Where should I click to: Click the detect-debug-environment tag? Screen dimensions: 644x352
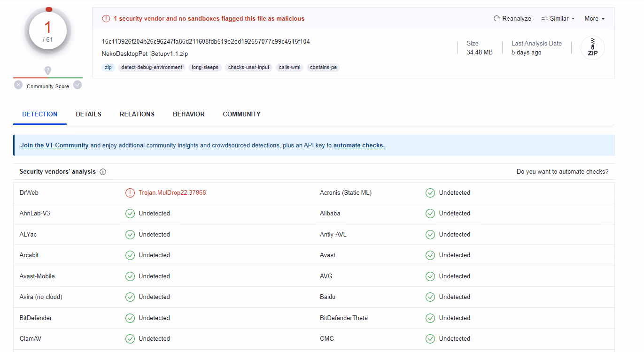[152, 68]
